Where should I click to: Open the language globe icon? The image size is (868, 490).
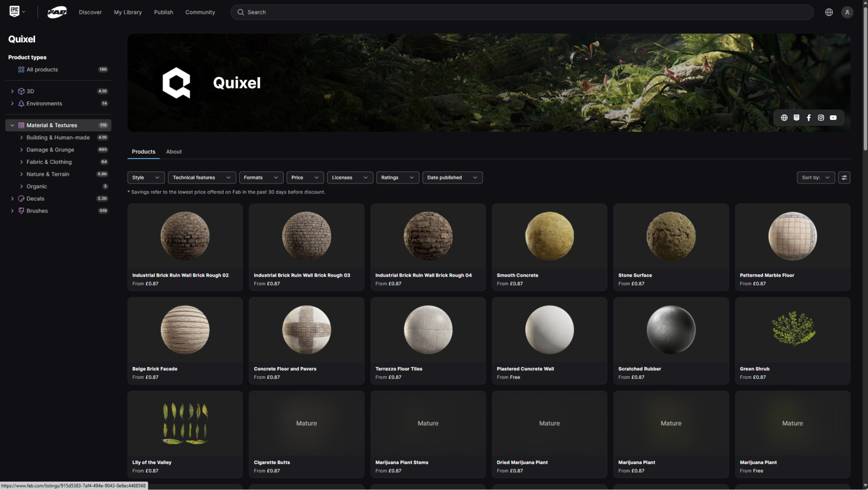[829, 12]
